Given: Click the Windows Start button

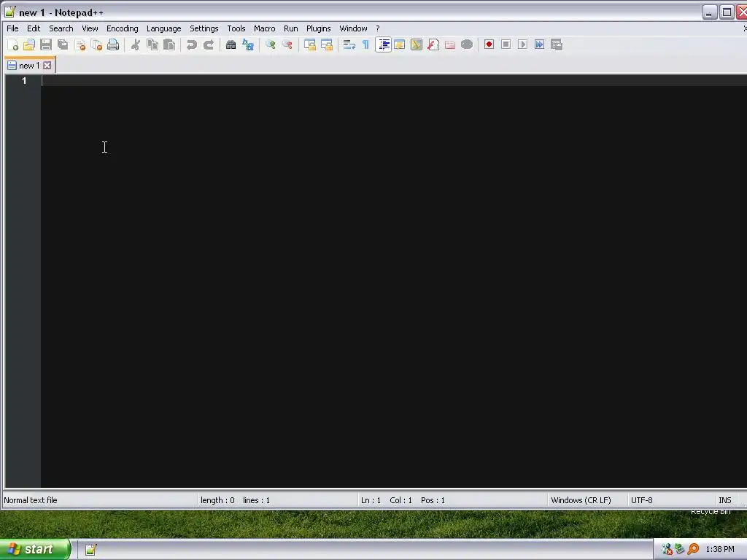Looking at the screenshot, I should 35,549.
